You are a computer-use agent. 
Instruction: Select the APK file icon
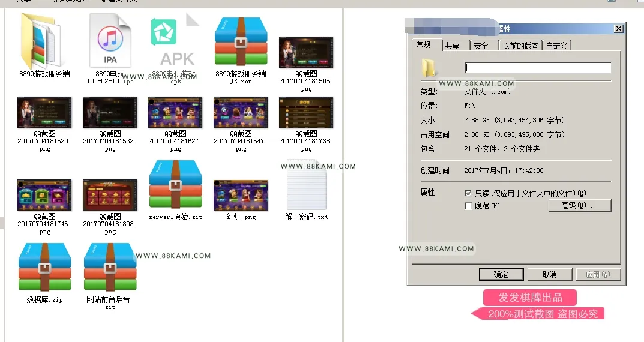click(x=175, y=40)
